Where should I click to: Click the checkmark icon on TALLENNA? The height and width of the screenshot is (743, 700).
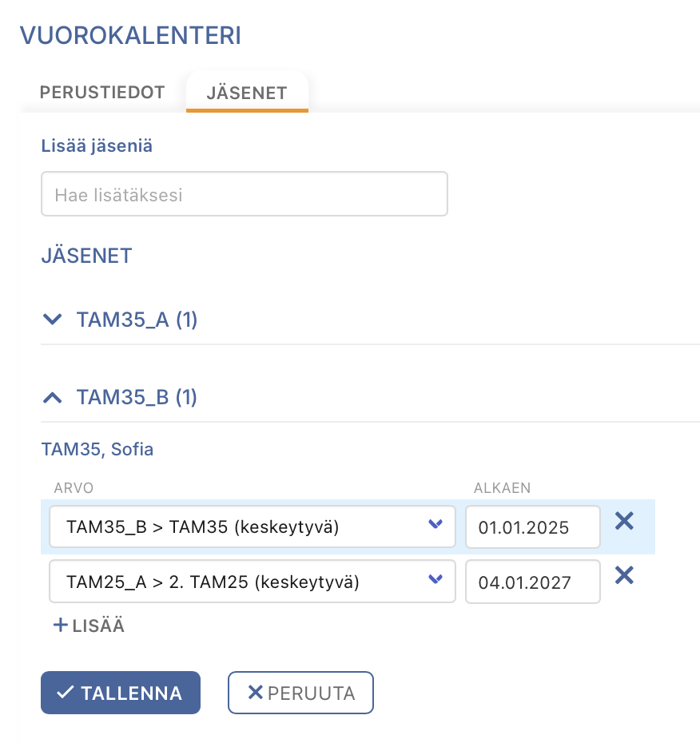65,693
